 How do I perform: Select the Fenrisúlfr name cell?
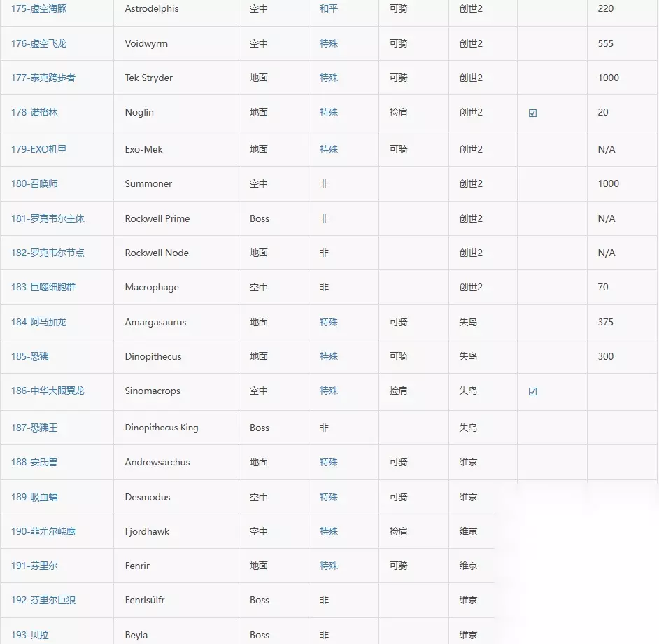(x=176, y=601)
